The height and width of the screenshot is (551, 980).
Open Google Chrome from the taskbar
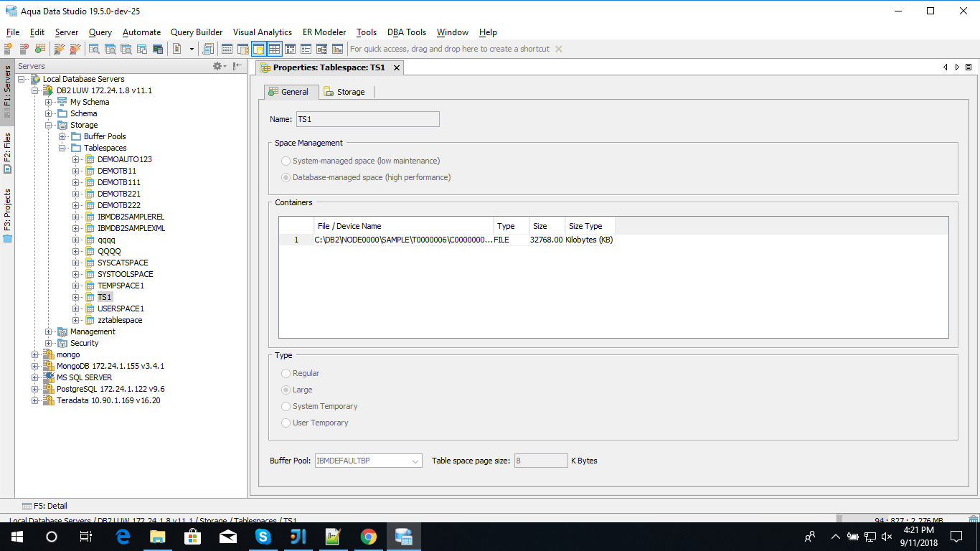click(368, 537)
